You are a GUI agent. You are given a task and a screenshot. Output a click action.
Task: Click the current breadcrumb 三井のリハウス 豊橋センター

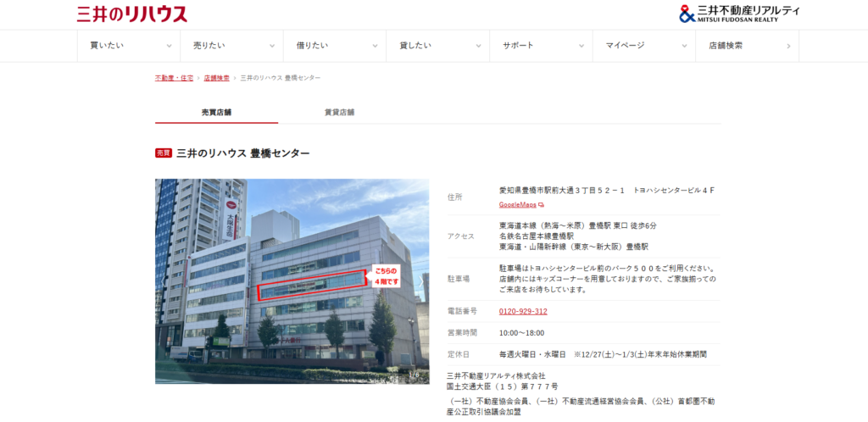coord(280,78)
